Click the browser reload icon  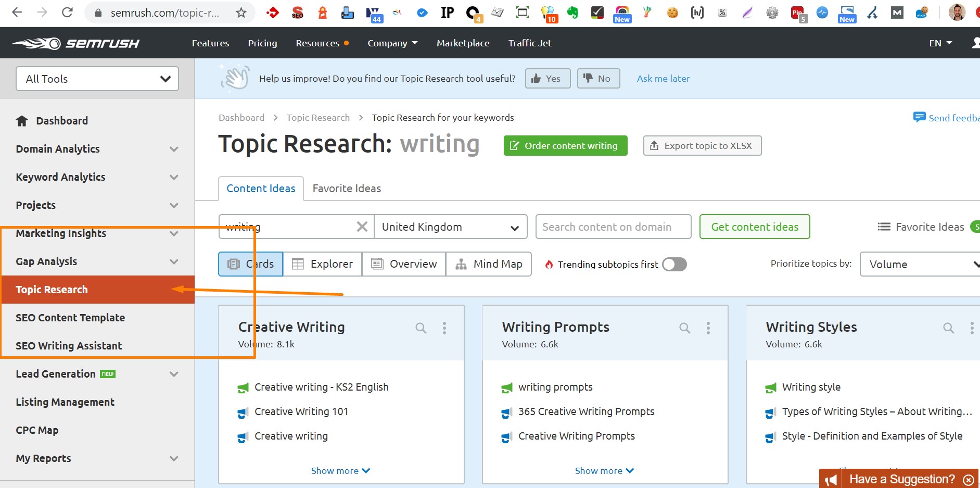pos(67,12)
